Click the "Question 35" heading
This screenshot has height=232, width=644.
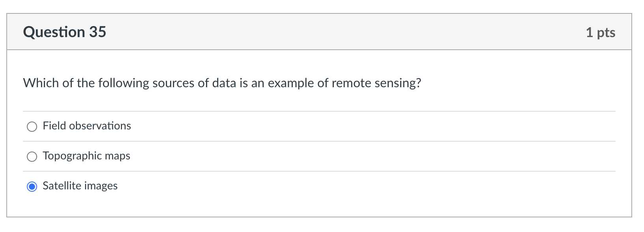pos(65,32)
